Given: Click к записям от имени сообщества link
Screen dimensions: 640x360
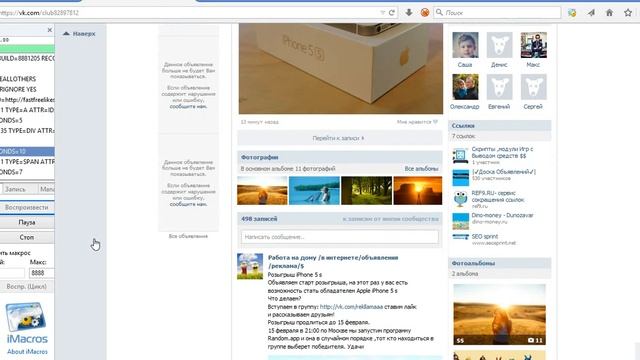Looking at the screenshot, I should tap(390, 219).
